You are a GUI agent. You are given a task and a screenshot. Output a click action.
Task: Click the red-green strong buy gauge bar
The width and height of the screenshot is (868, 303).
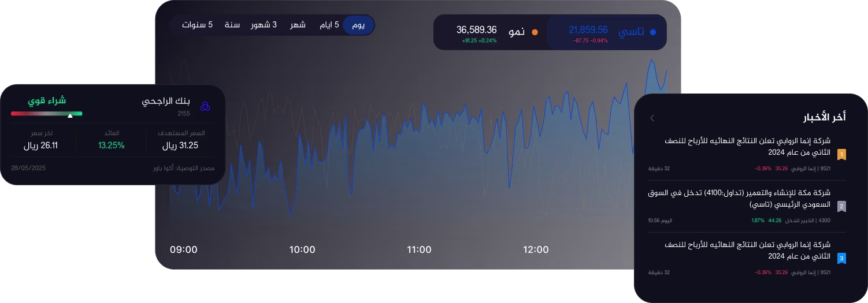tap(47, 114)
